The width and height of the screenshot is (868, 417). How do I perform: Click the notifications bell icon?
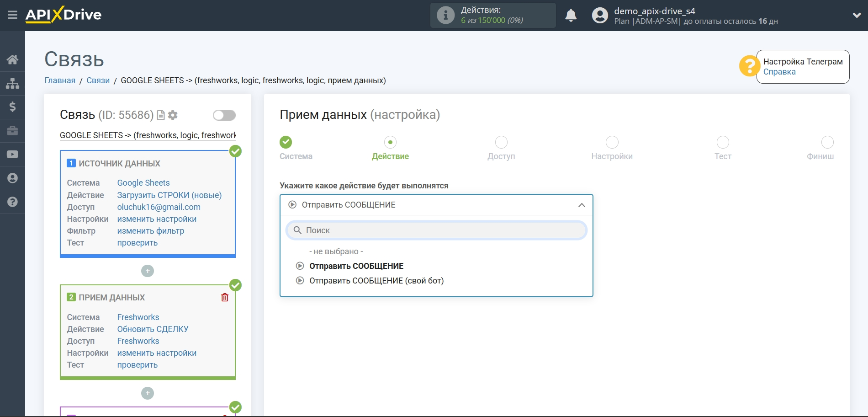click(x=571, y=16)
